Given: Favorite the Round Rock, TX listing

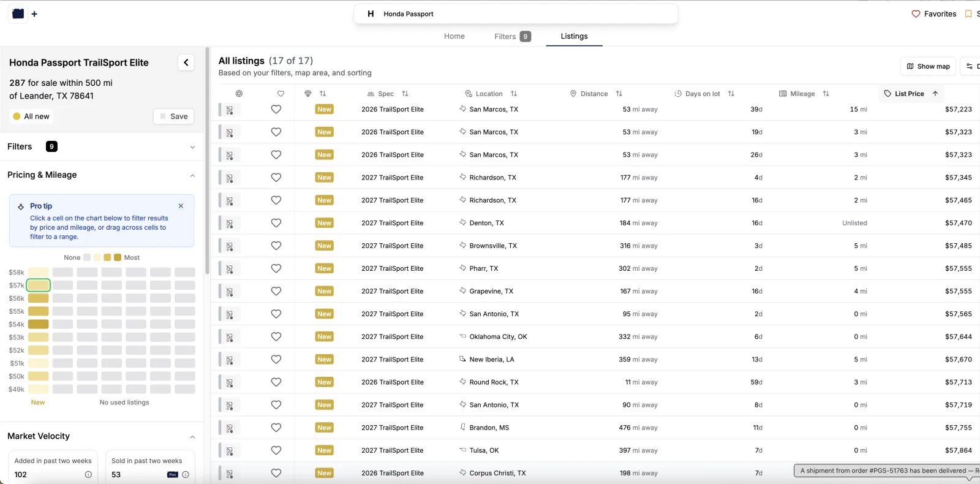Looking at the screenshot, I should pos(276,382).
